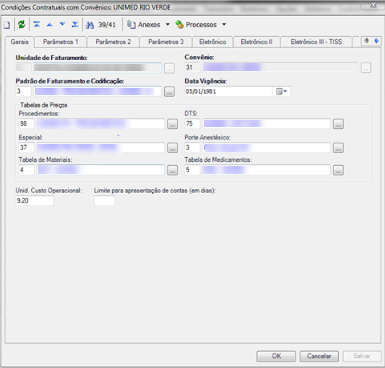Click the Salvar button
The width and height of the screenshot is (385, 368).
click(x=362, y=356)
